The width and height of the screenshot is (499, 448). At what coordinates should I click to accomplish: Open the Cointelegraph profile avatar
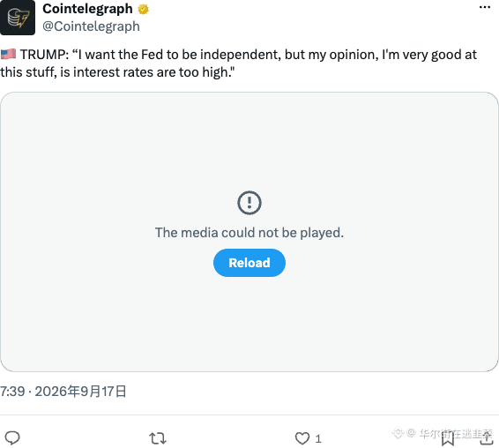point(18,18)
